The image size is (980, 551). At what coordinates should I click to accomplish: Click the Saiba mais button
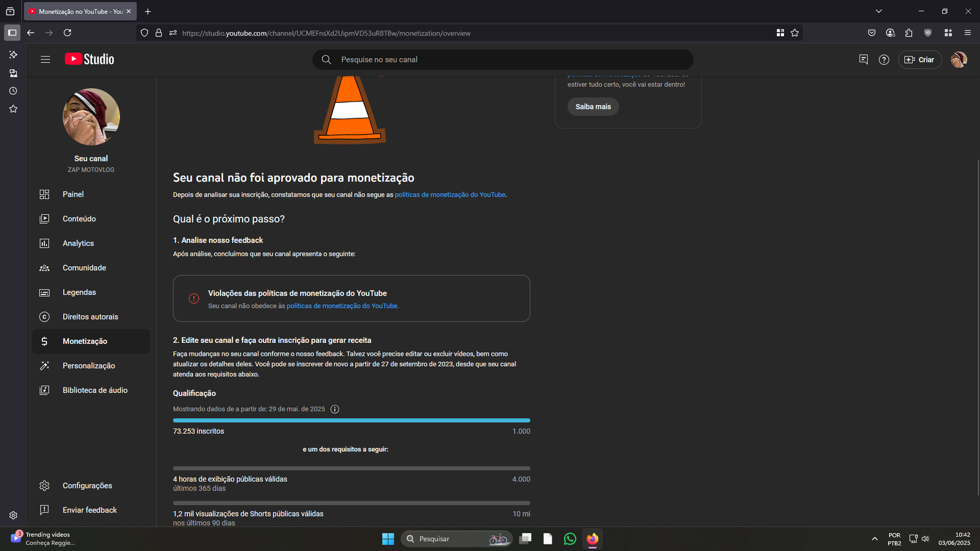593,107
